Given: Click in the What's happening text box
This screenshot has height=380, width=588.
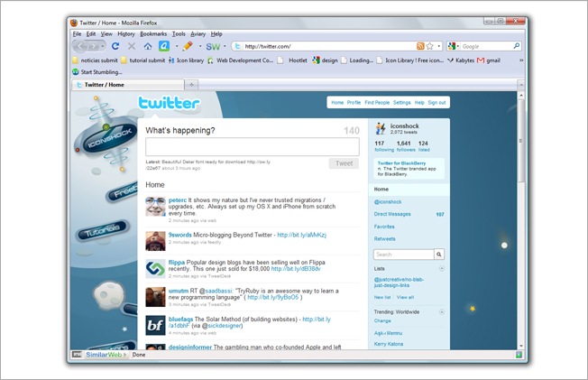Looking at the screenshot, I should 253,146.
